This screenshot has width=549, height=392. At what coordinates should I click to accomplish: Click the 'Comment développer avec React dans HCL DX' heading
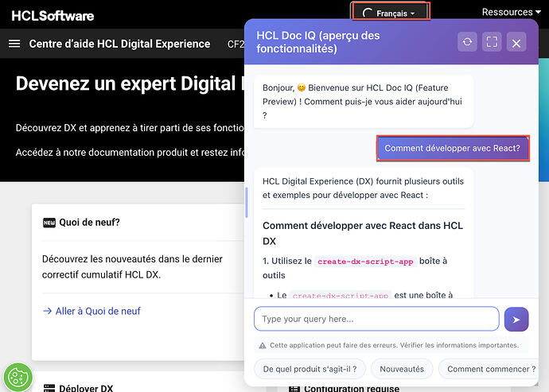[363, 233]
